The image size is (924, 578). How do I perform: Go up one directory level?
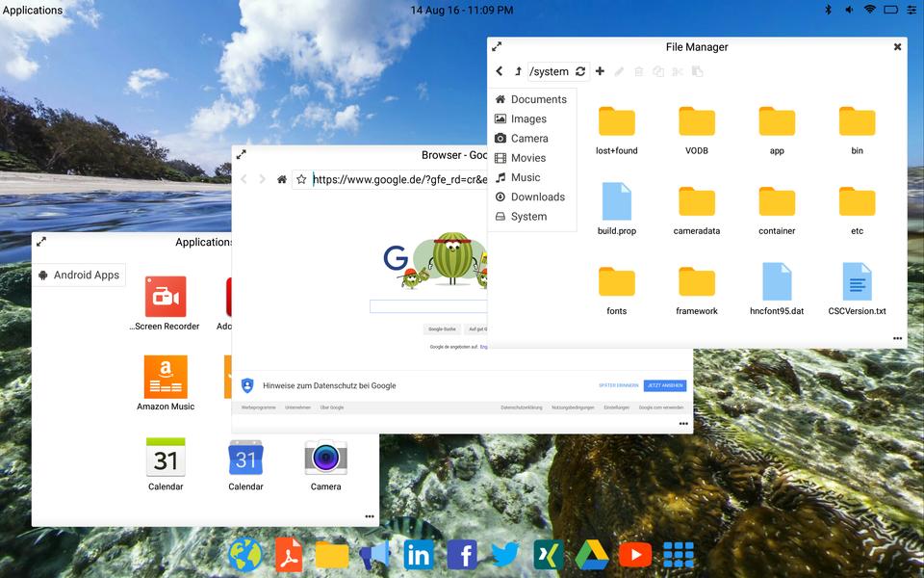(x=518, y=71)
